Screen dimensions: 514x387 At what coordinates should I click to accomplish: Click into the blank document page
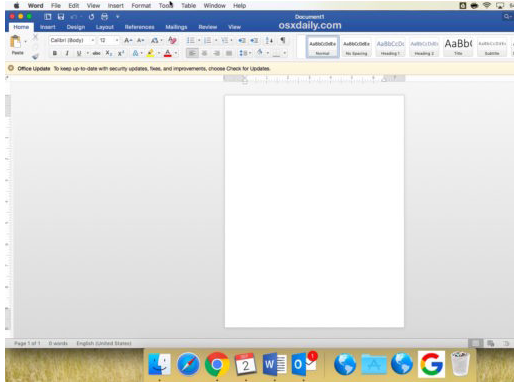pyautogui.click(x=314, y=211)
